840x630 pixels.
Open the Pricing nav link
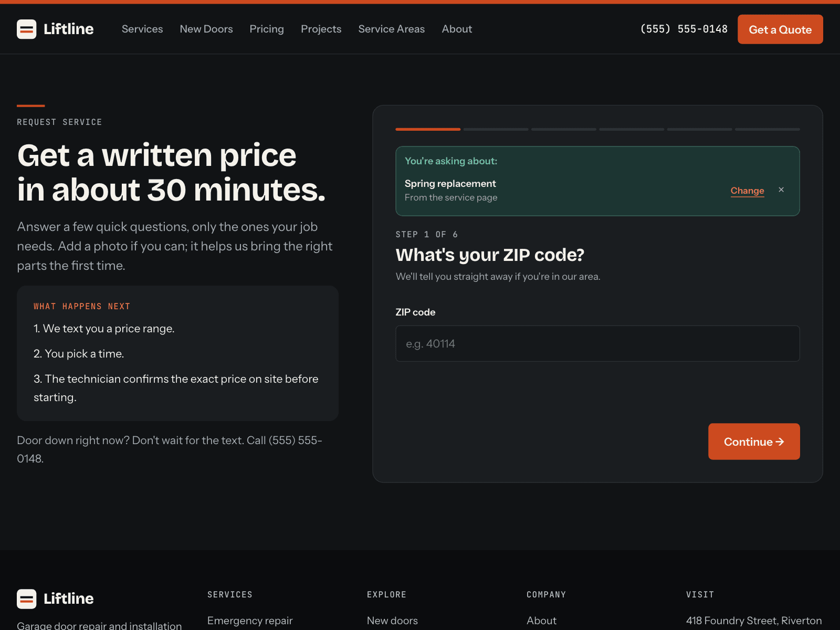[267, 29]
